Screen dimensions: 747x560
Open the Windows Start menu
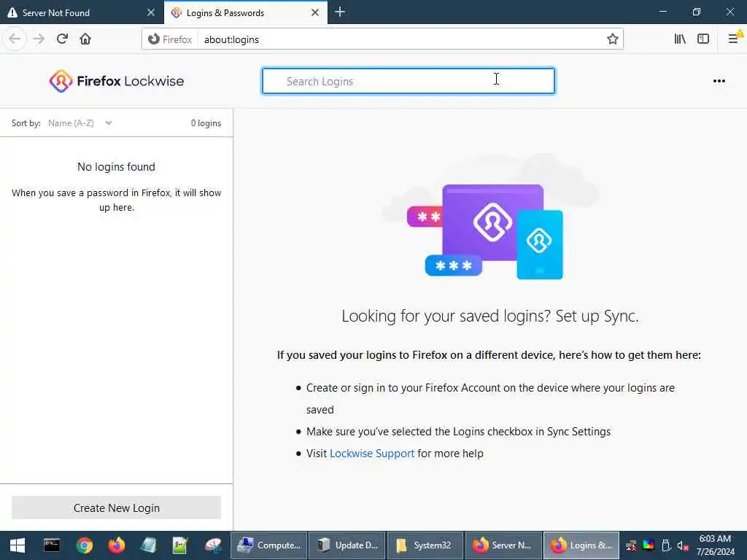(x=18, y=545)
